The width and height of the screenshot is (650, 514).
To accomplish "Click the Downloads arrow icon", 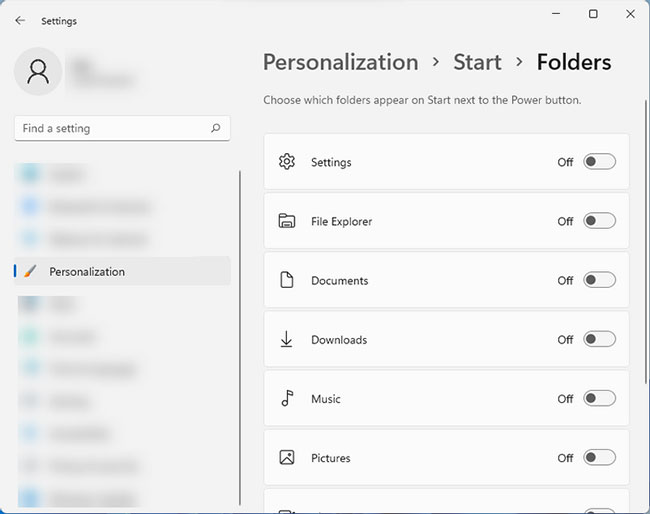I will click(x=287, y=339).
